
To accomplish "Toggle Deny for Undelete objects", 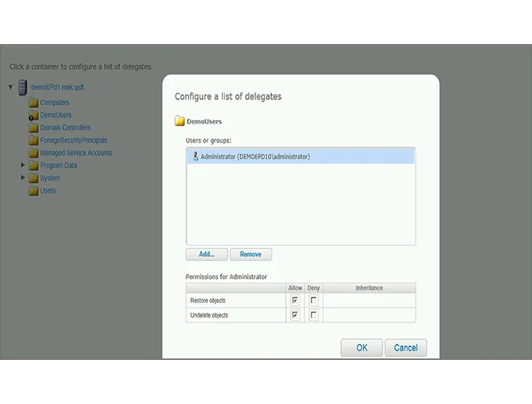I will [314, 315].
